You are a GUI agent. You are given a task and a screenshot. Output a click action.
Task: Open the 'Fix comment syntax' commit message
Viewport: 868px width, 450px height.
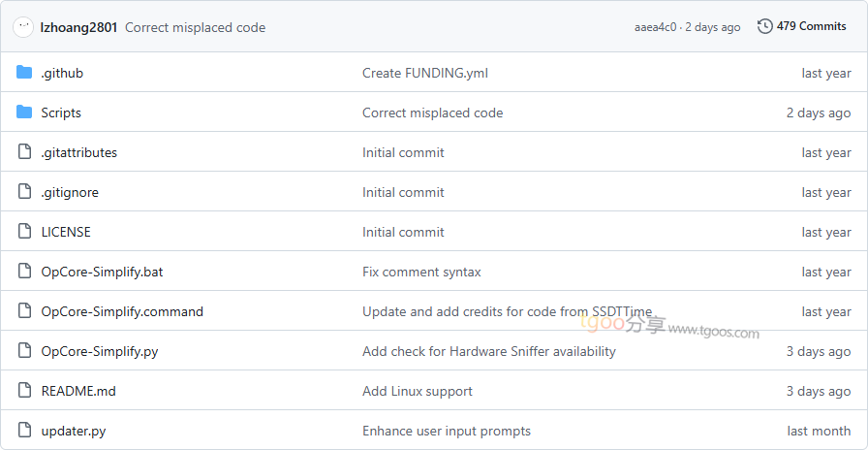coord(421,272)
